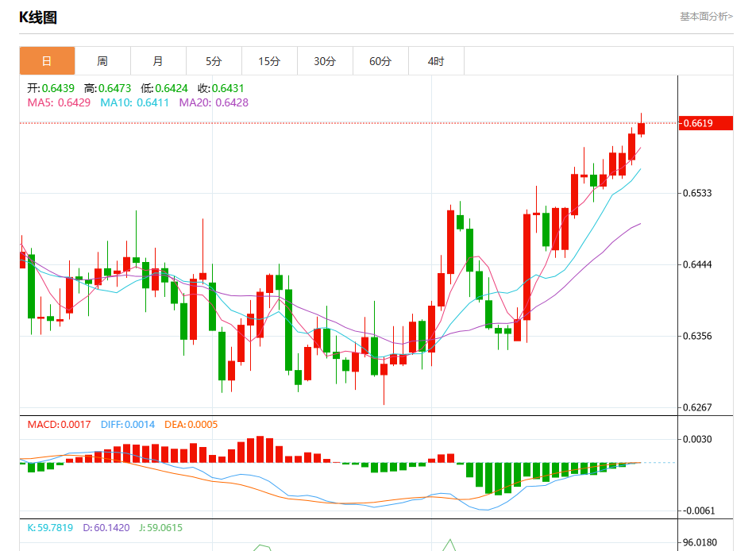Viewport: 756px width, 551px height.
Task: Open the 30分 interval tab
Action: (x=325, y=61)
